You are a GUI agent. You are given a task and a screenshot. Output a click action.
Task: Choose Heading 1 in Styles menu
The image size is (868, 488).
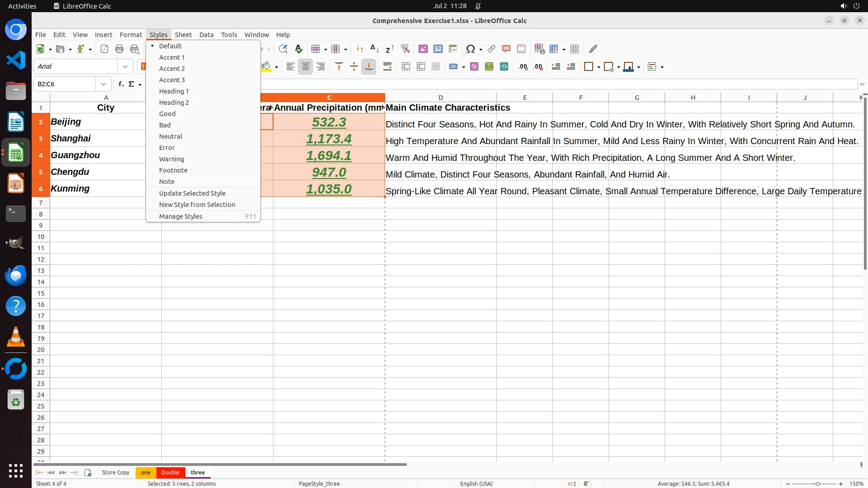174,91
